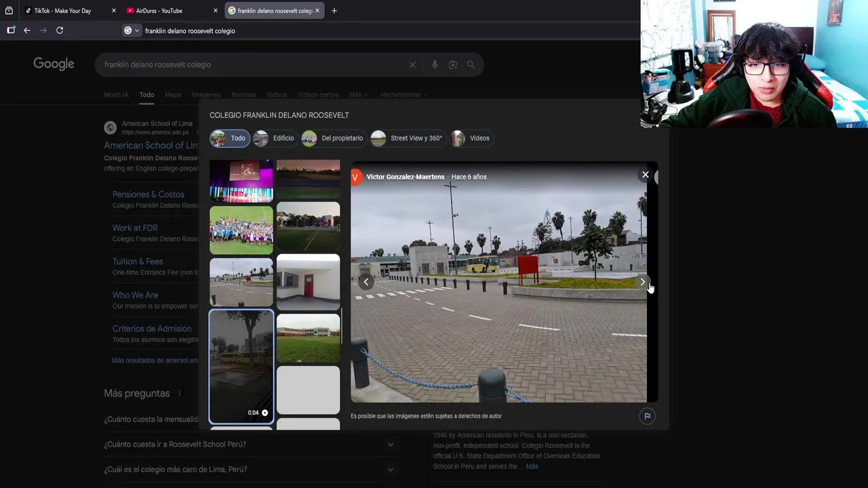Open the white room red door thumbnail

308,282
